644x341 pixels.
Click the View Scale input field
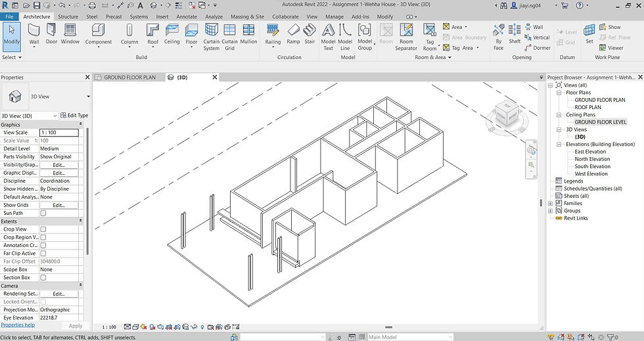tap(58, 132)
